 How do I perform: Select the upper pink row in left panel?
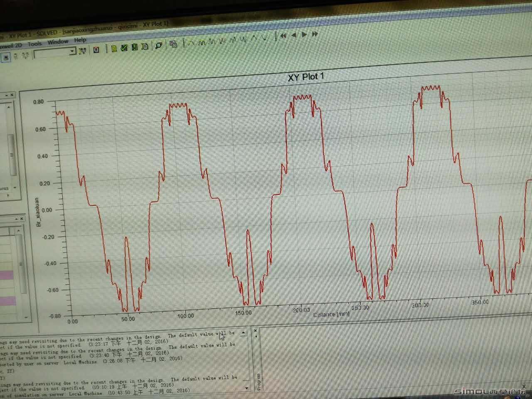[7, 275]
